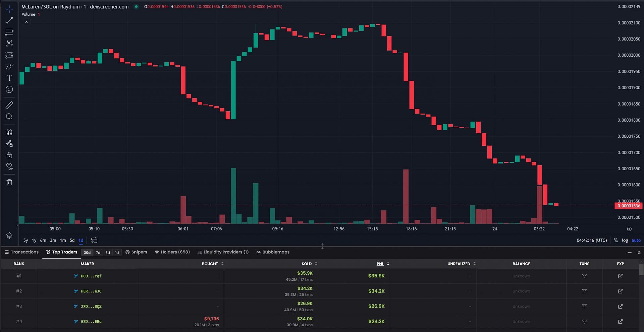Select the brush drawing tool
Image resolution: width=644 pixels, height=332 pixels.
pos(9,67)
